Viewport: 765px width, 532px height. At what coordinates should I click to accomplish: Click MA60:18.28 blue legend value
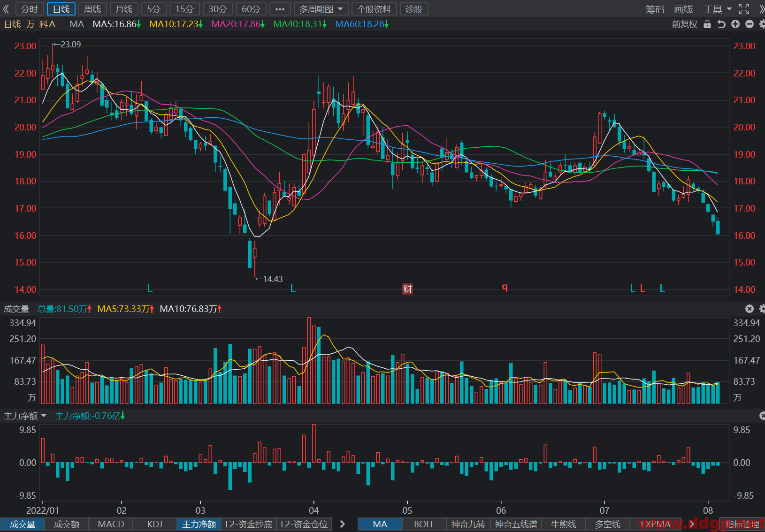pyautogui.click(x=362, y=24)
